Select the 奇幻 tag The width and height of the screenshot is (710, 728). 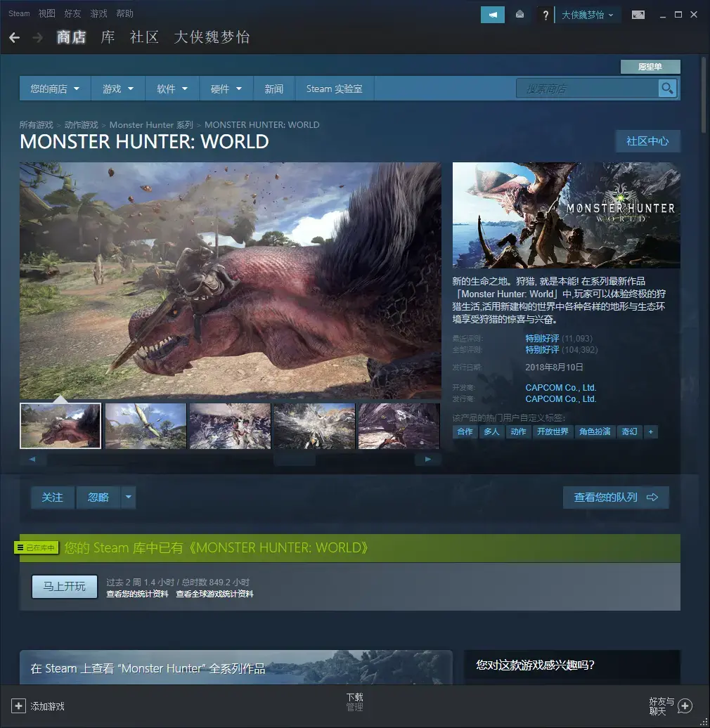[x=629, y=431]
